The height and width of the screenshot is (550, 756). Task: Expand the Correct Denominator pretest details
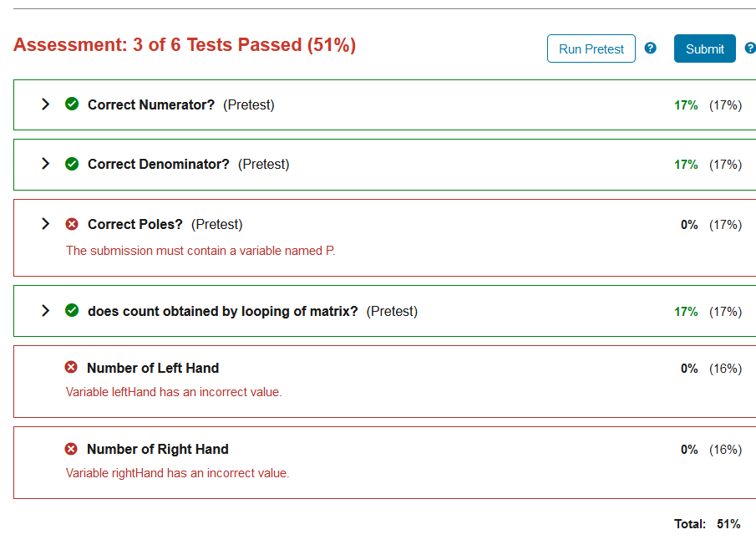[x=45, y=164]
